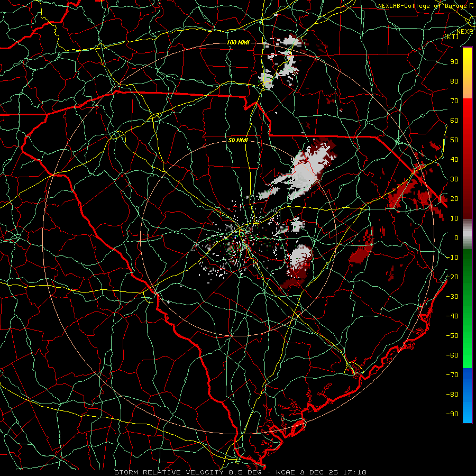Click the STORM RELATIVE VELOCITY caption at the bottom
This screenshot has height=476, width=476.
click(241, 472)
